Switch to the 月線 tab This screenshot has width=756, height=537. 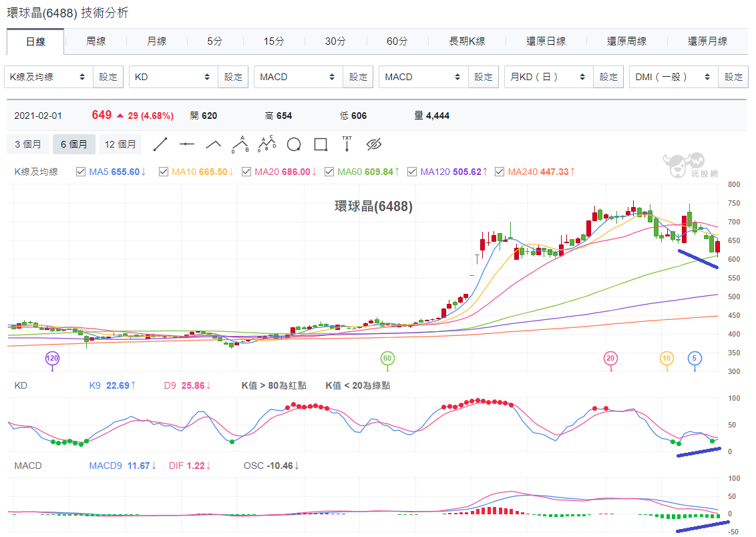[x=157, y=41]
